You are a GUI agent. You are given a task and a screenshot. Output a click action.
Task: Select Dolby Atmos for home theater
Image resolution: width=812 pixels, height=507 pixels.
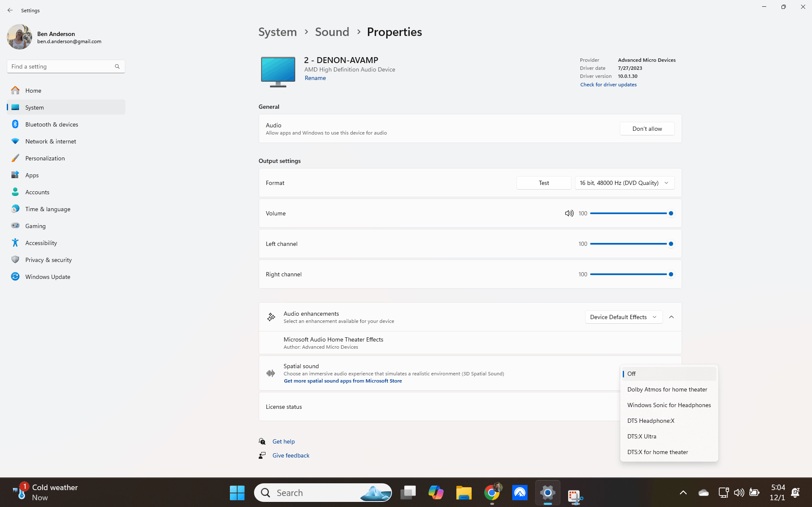point(669,390)
